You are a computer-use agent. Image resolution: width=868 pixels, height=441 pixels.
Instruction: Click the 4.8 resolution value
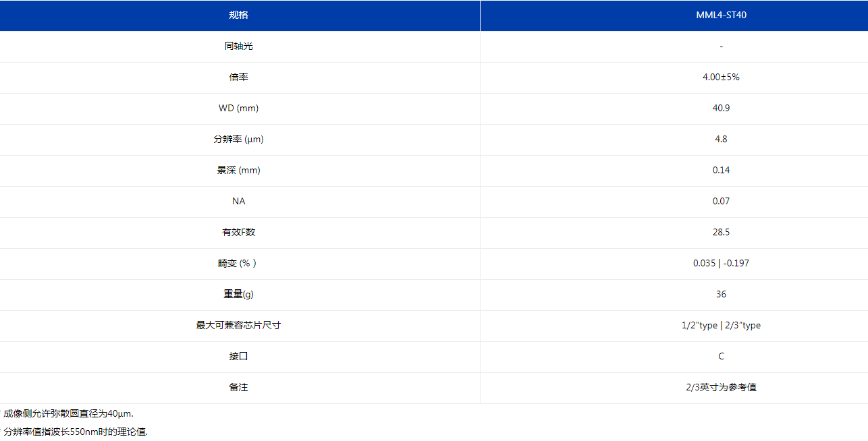tap(721, 140)
